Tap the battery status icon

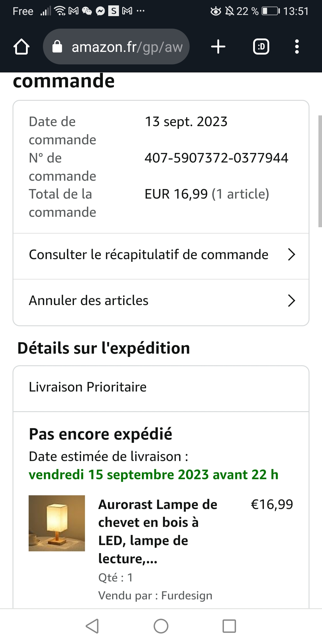click(270, 11)
